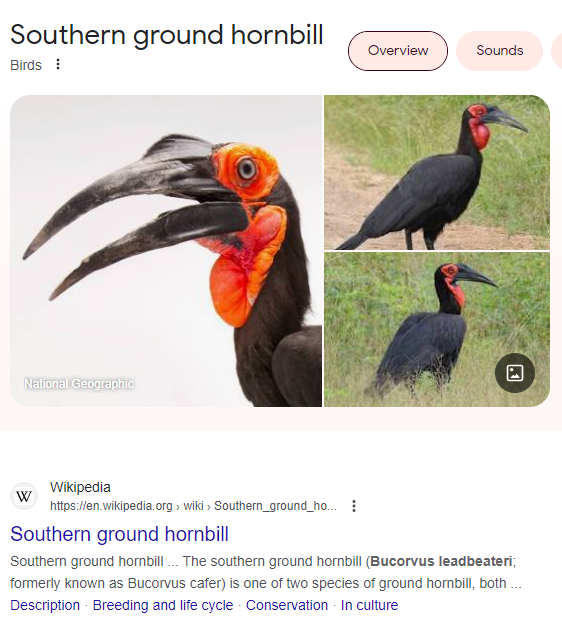Click the Wikipedia site name label
Viewport: 562px width, 627px height.
click(x=80, y=487)
